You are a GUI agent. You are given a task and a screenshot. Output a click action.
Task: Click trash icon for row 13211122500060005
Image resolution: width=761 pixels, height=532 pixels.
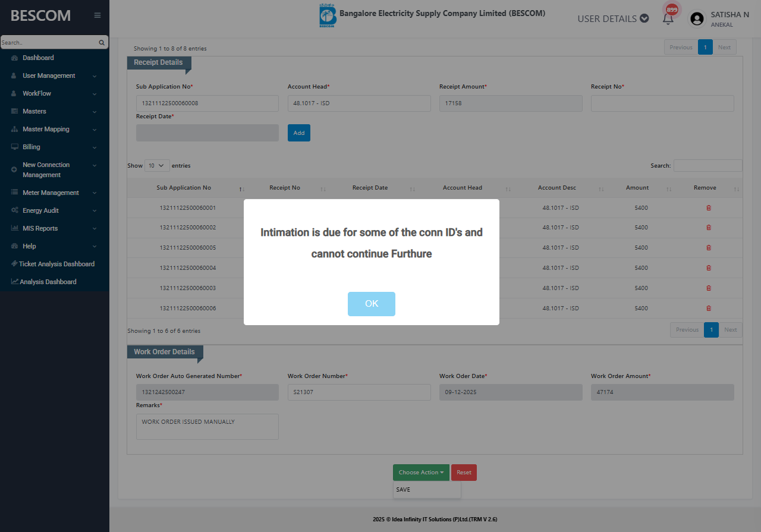(708, 248)
